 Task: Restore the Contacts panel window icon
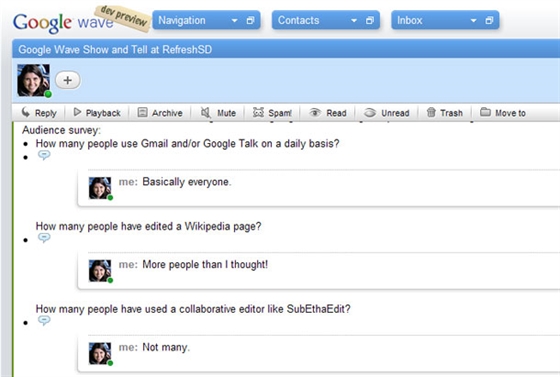370,20
